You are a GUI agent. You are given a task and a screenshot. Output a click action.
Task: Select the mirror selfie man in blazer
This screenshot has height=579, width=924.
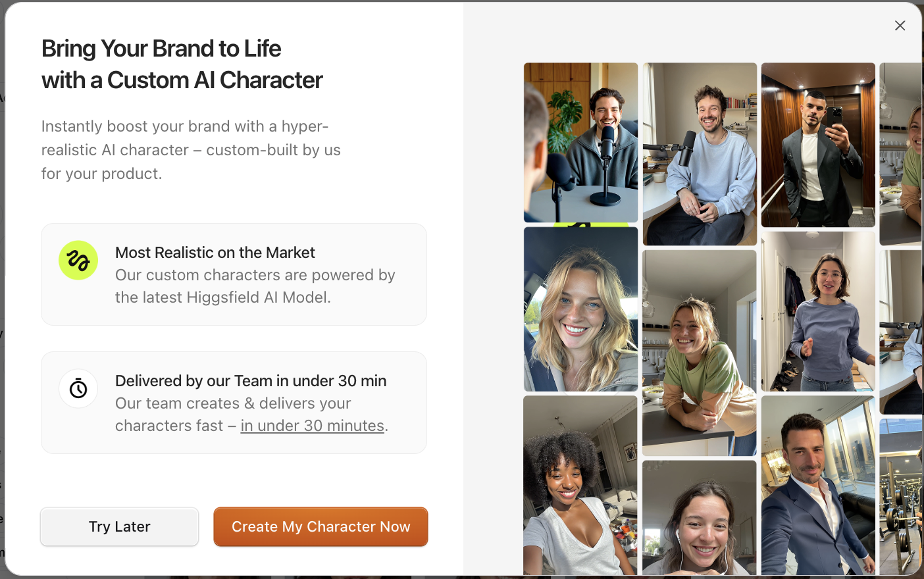pyautogui.click(x=818, y=145)
